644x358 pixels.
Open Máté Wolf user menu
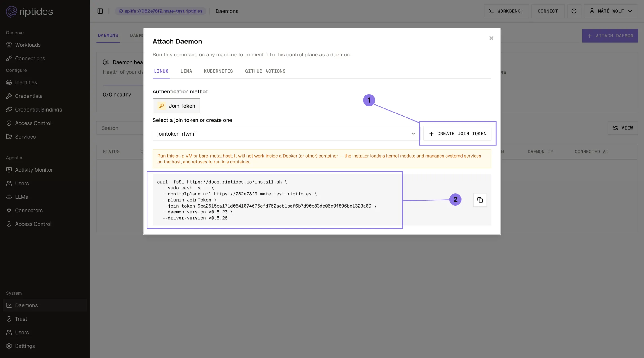[x=611, y=11]
